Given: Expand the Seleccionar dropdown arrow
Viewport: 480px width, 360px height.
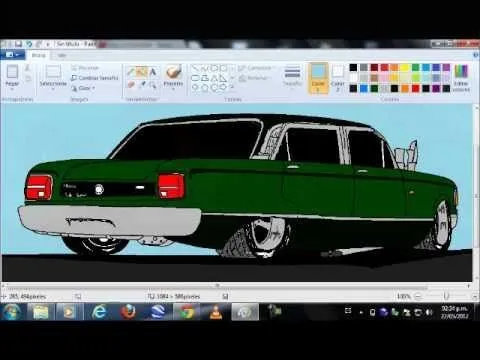Looking at the screenshot, I should click(53, 90).
